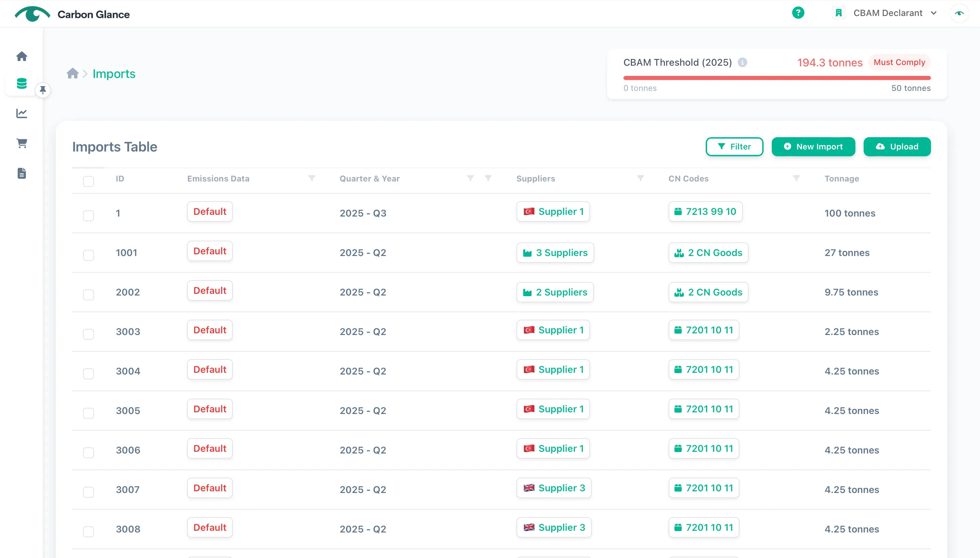
Task: Expand the 3 Suppliers chip in row 1001
Action: click(x=555, y=253)
